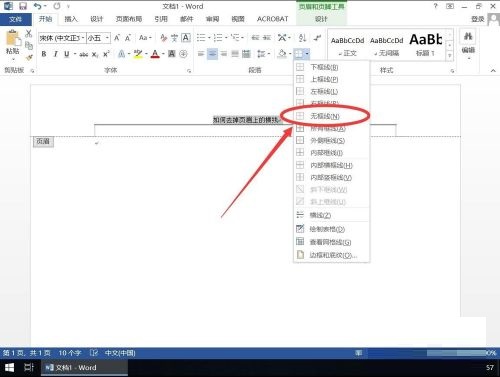The width and height of the screenshot is (500, 377).
Task: Toggle Underline formatting
Action: (x=67, y=54)
